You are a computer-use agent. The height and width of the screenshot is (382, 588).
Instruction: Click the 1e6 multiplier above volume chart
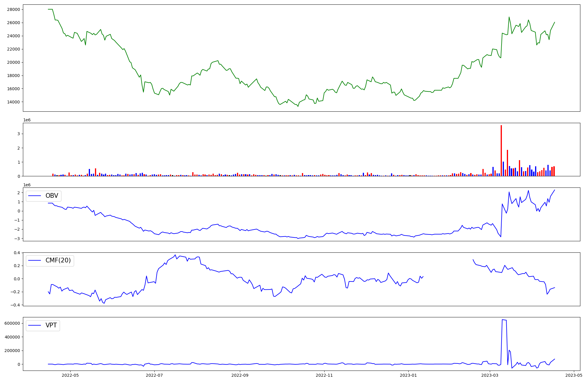click(27, 120)
